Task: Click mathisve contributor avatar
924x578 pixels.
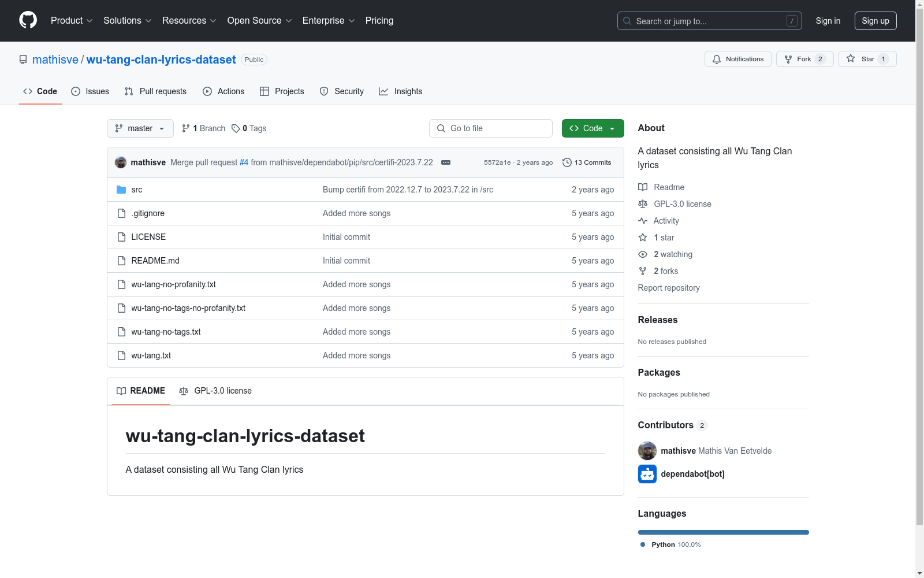Action: click(647, 451)
